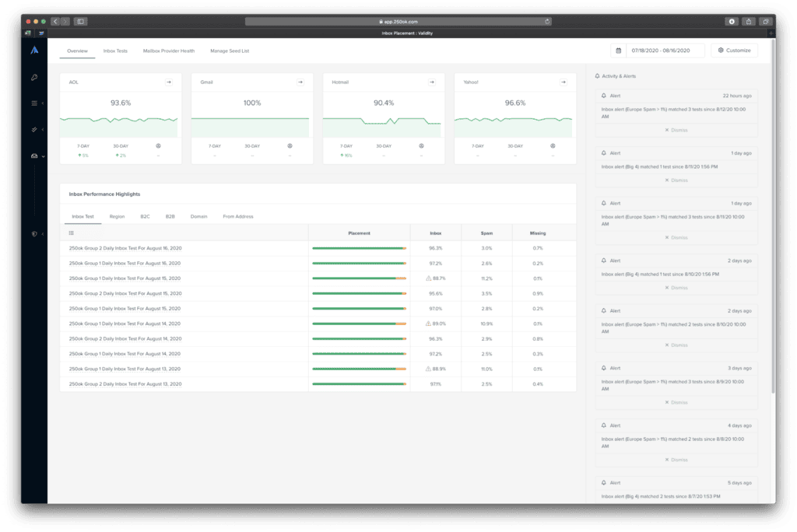Dismiss the Europe Spam 8/11/20 alert
Screen dimensions: 797x532
[x=676, y=237]
